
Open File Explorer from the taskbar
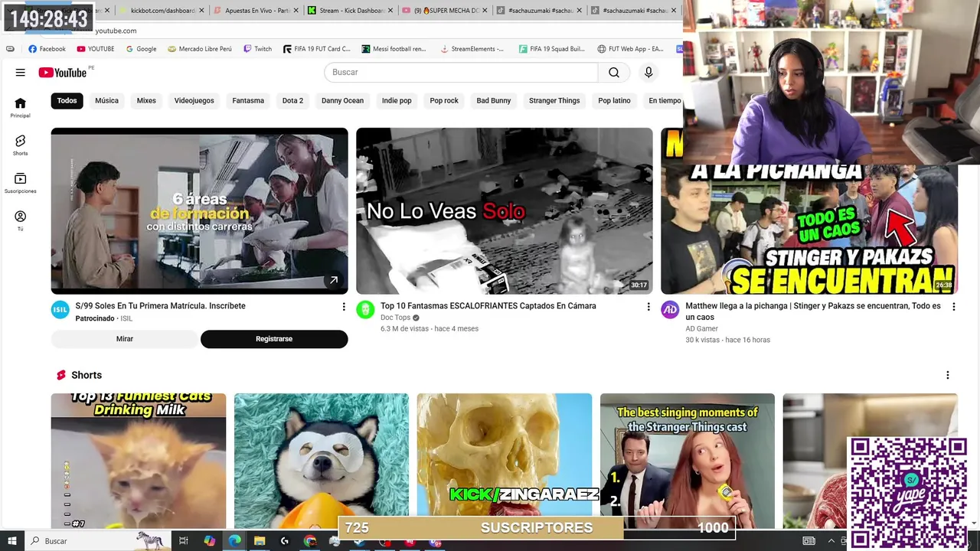[260, 541]
